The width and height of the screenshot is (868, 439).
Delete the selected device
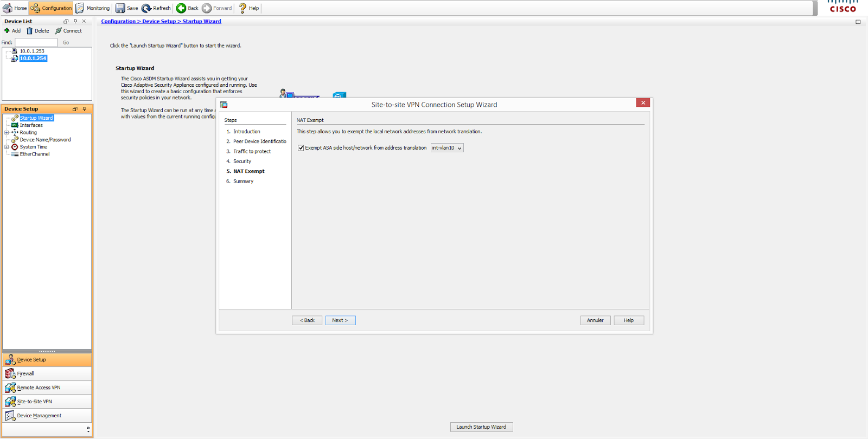38,31
